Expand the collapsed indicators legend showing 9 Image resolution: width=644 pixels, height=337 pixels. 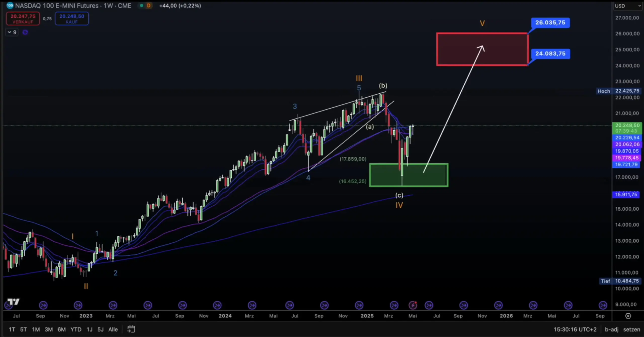tap(12, 32)
